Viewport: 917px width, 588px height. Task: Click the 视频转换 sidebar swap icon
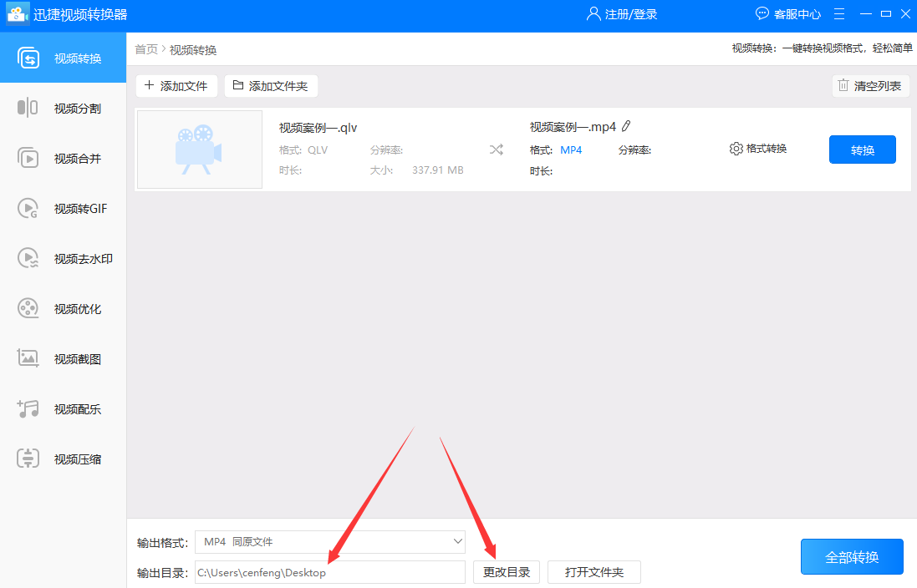(28, 58)
